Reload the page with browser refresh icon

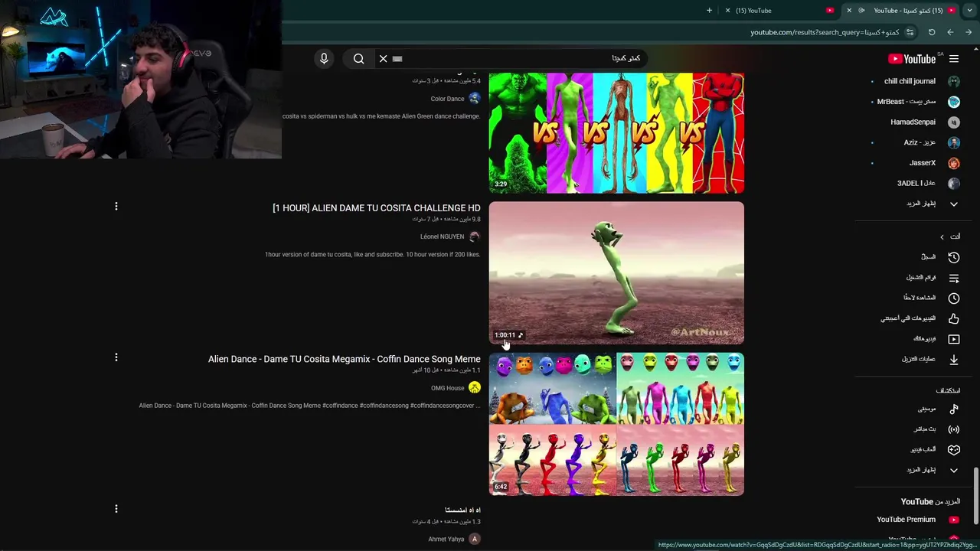pos(932,32)
